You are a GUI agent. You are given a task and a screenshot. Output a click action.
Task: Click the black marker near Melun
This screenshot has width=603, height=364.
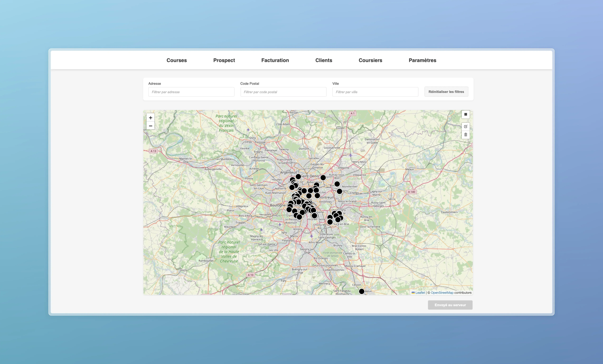(x=361, y=291)
